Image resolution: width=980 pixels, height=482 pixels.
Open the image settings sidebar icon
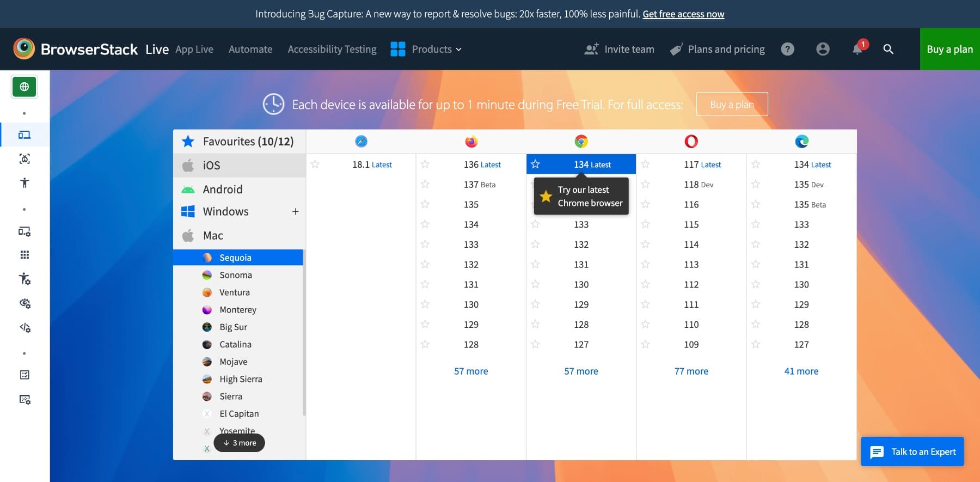[24, 399]
